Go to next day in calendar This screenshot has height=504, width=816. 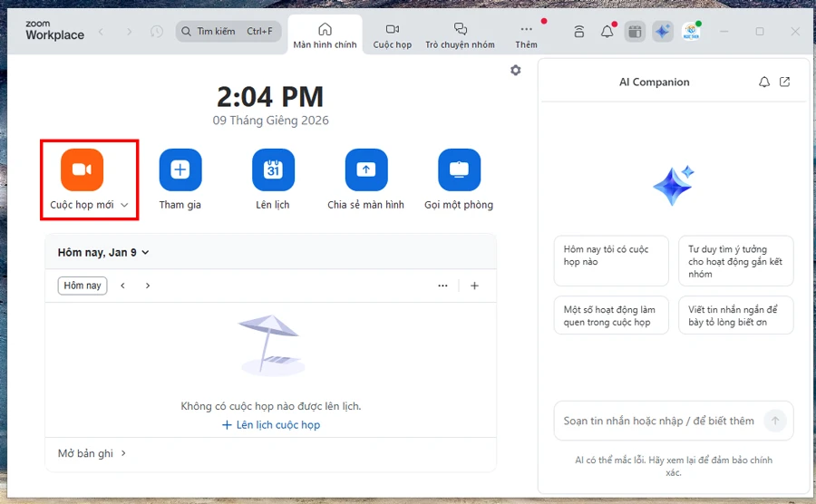pos(148,286)
